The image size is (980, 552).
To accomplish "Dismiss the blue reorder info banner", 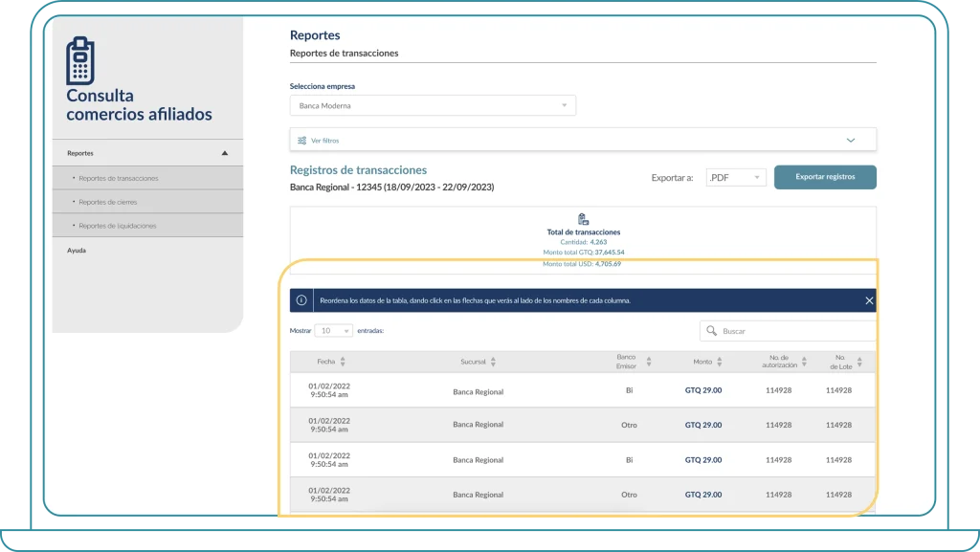I will pos(869,300).
